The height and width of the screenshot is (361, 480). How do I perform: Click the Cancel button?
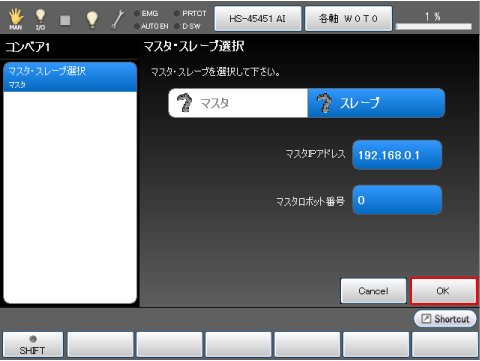click(373, 291)
